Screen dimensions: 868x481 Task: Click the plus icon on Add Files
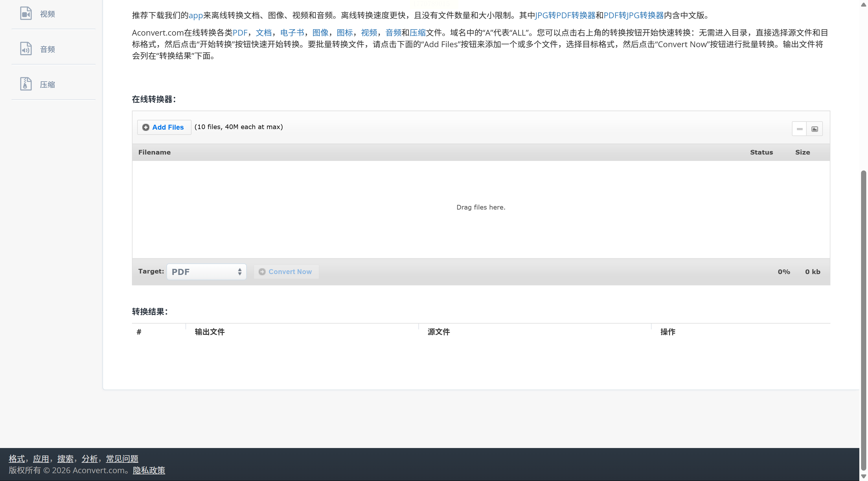coord(146,127)
